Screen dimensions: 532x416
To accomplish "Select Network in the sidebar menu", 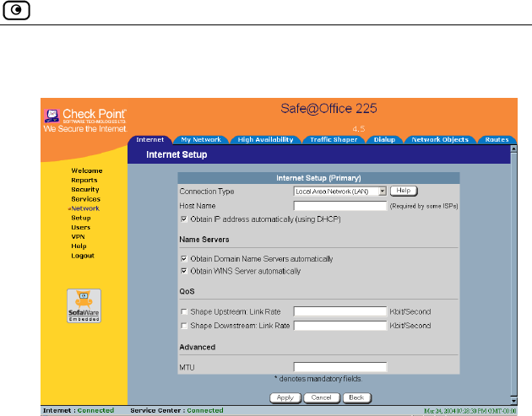I will (85, 208).
